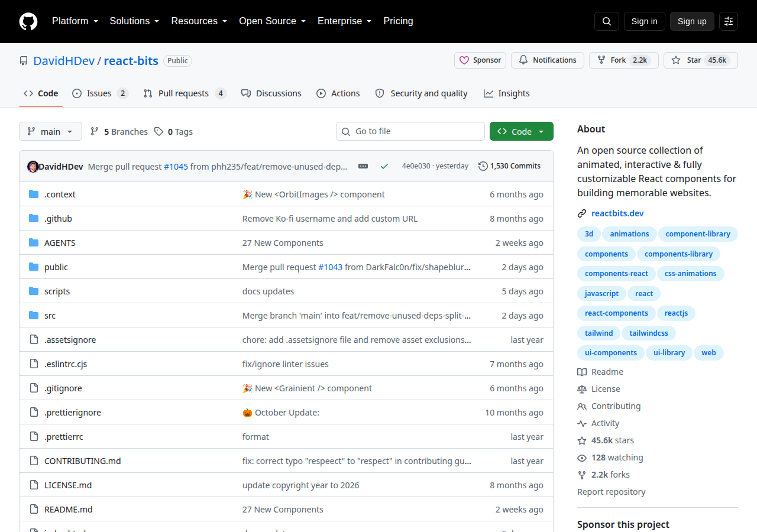Click the Report repository link
The width and height of the screenshot is (757, 532).
[x=612, y=492]
